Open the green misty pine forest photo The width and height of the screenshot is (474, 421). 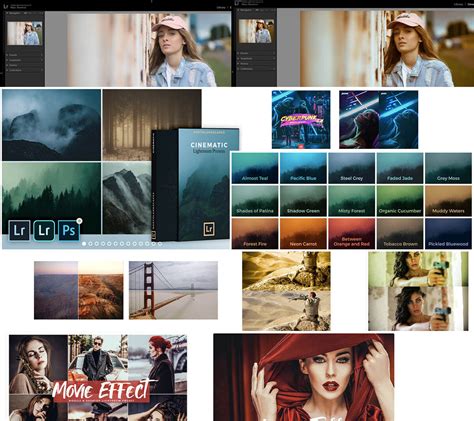[51, 198]
